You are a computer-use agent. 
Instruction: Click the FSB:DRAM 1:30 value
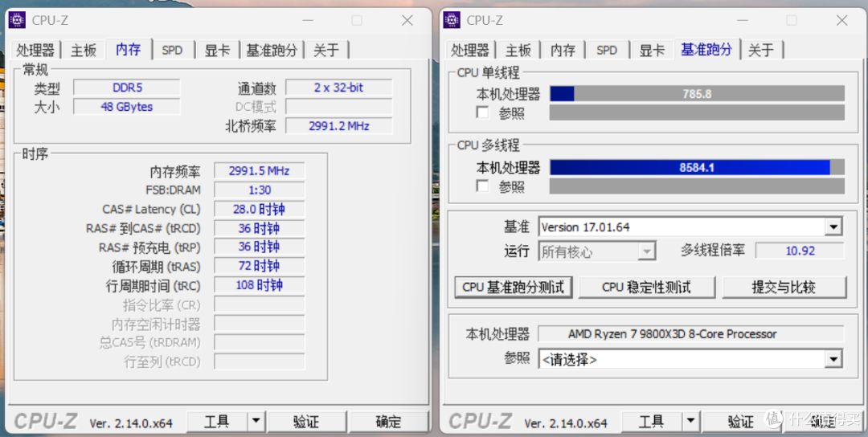coord(259,190)
